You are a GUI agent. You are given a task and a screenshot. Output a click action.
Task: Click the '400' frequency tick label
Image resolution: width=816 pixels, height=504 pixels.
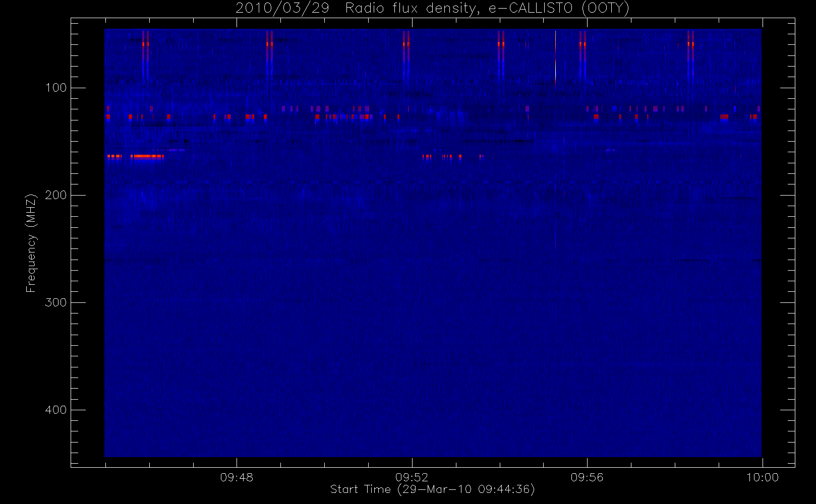click(56, 410)
